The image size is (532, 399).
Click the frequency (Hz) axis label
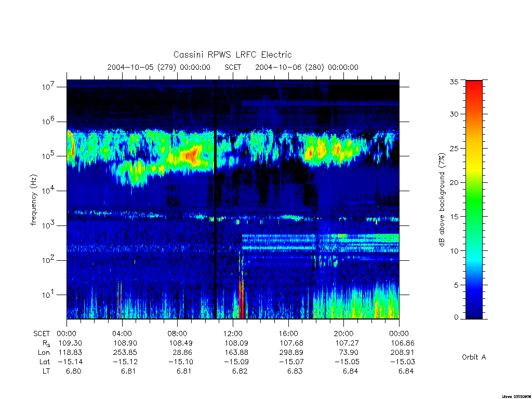[x=33, y=199]
